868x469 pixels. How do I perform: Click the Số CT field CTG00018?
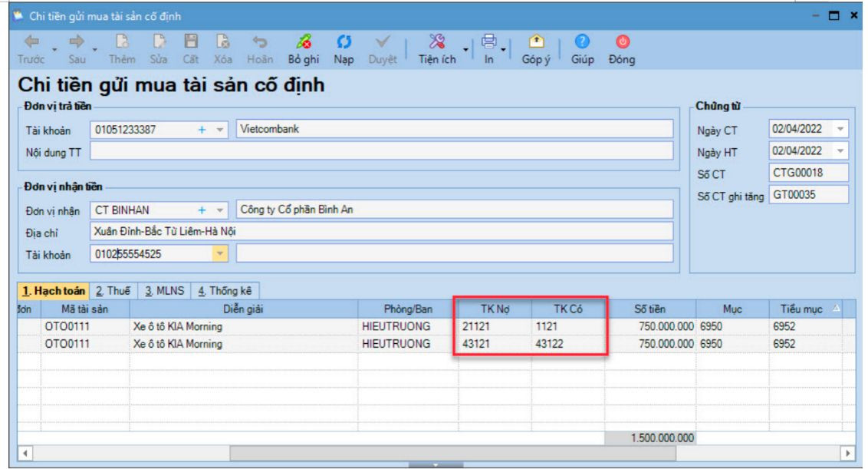(808, 173)
